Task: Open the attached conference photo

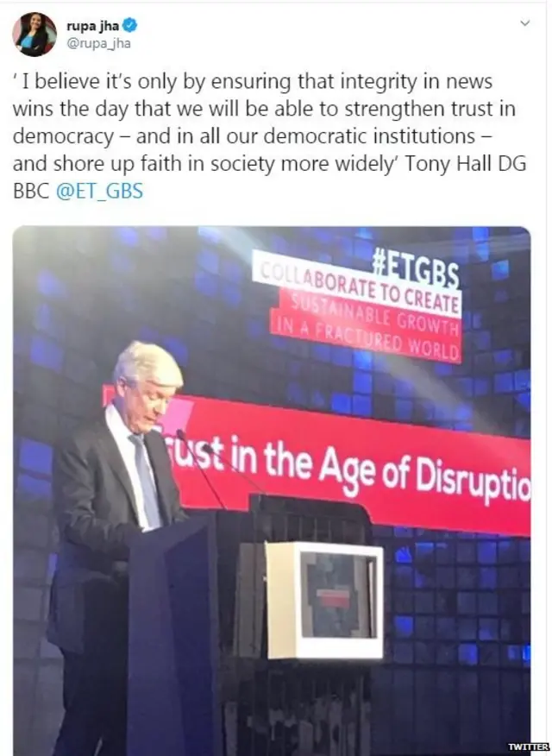Action: (x=272, y=491)
